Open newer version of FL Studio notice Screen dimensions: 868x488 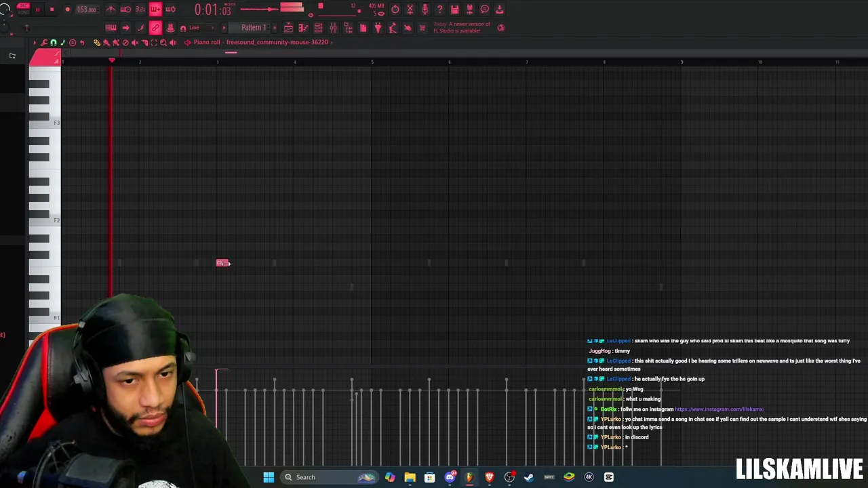[462, 27]
